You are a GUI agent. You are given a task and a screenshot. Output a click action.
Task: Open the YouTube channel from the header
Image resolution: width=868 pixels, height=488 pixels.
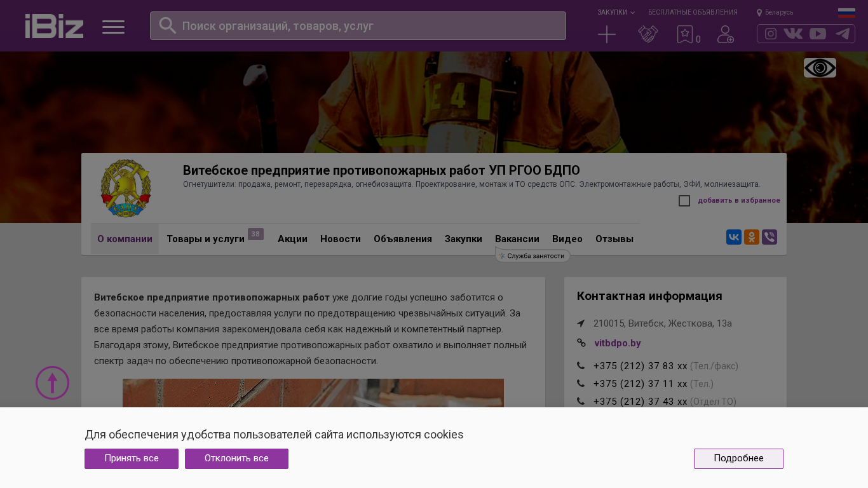tap(818, 34)
